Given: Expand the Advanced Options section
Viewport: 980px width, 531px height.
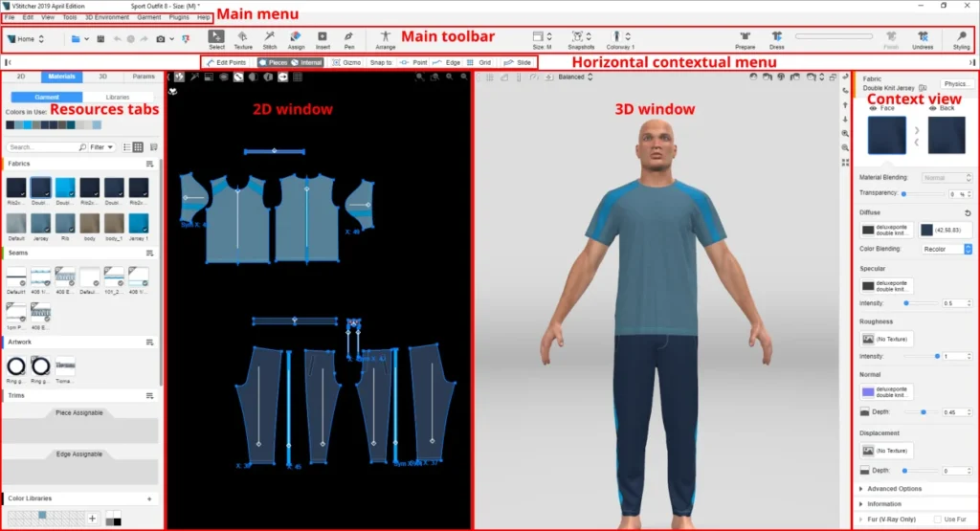Looking at the screenshot, I should [x=895, y=489].
